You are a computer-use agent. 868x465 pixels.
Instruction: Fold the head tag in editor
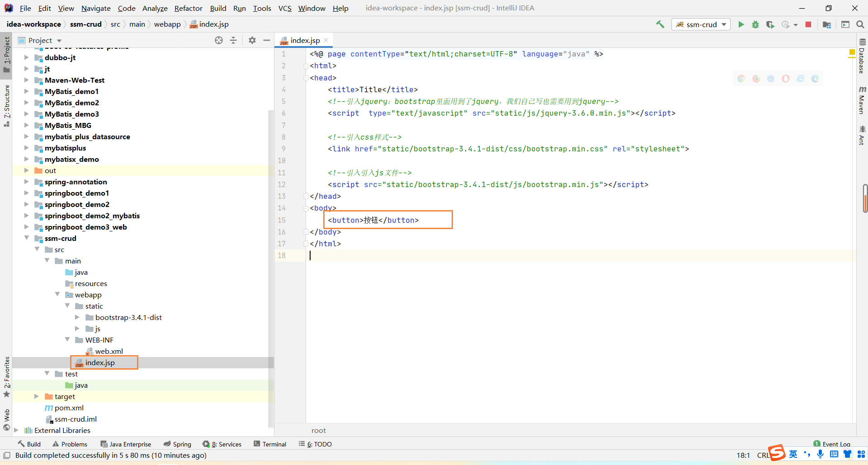pos(306,78)
